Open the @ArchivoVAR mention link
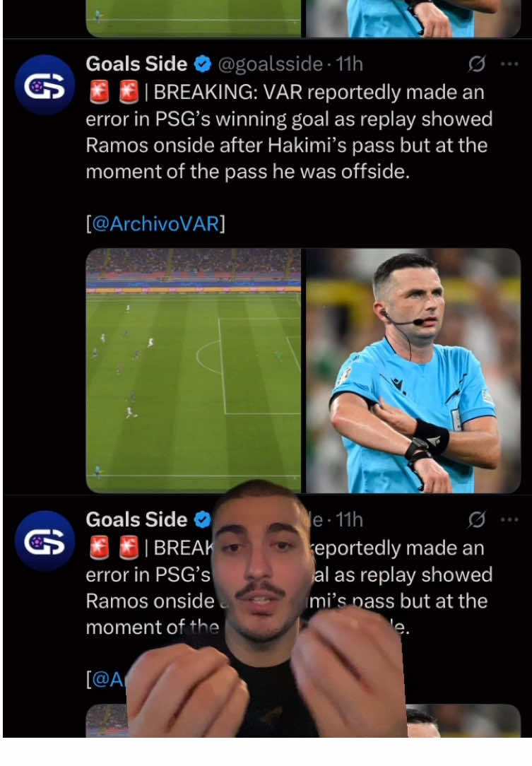The width and height of the screenshot is (532, 766). tap(155, 224)
